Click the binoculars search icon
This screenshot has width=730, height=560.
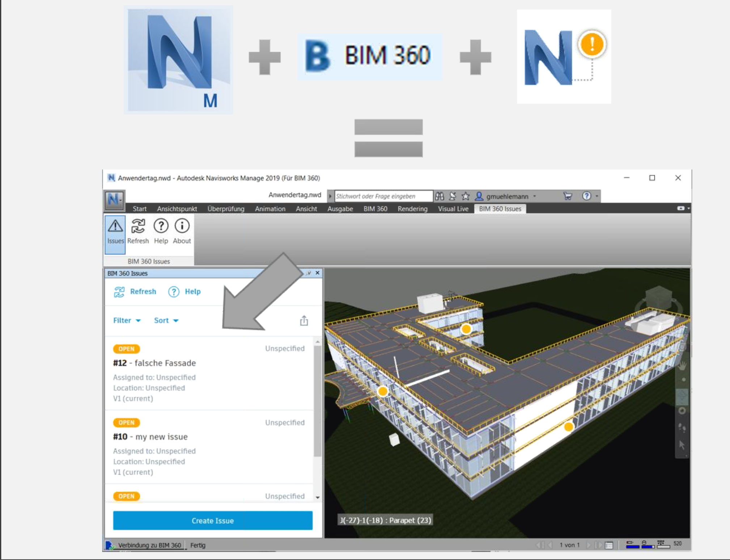(x=440, y=196)
